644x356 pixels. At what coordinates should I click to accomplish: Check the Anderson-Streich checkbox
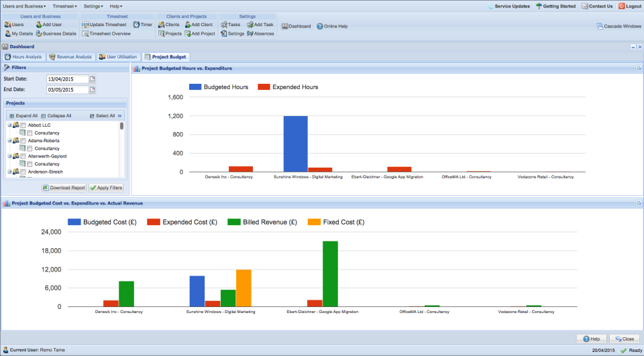(23, 172)
